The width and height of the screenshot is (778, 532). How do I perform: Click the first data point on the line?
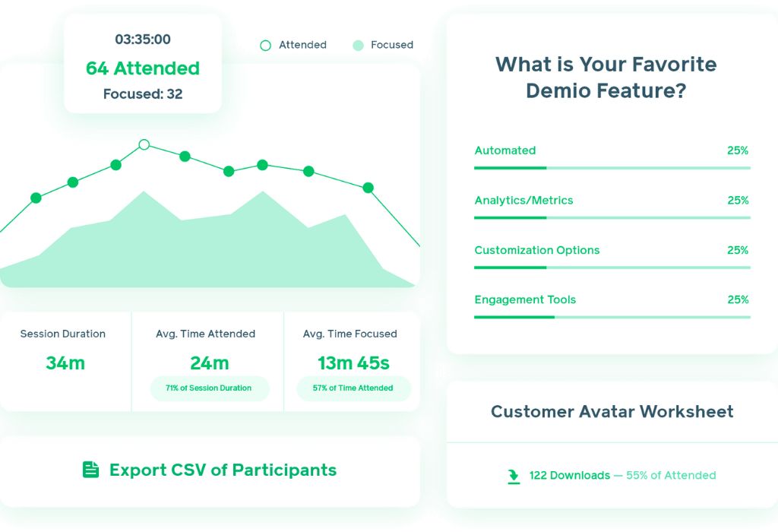[x=36, y=198]
